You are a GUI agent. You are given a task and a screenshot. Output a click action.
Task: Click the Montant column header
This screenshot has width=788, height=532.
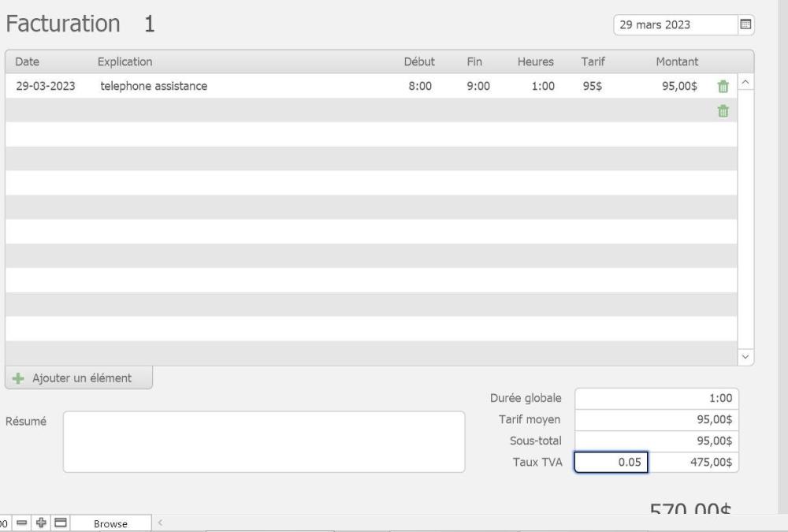(x=677, y=61)
